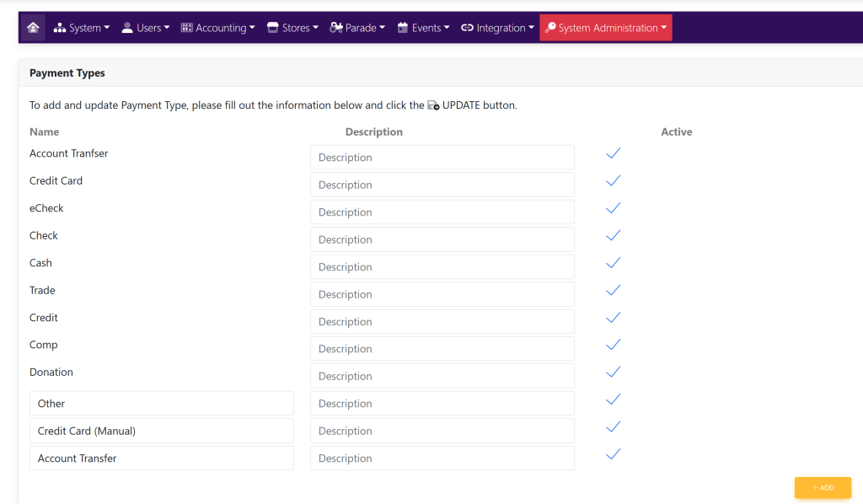863x504 pixels.
Task: Click the Events calendar icon
Action: [x=402, y=28]
